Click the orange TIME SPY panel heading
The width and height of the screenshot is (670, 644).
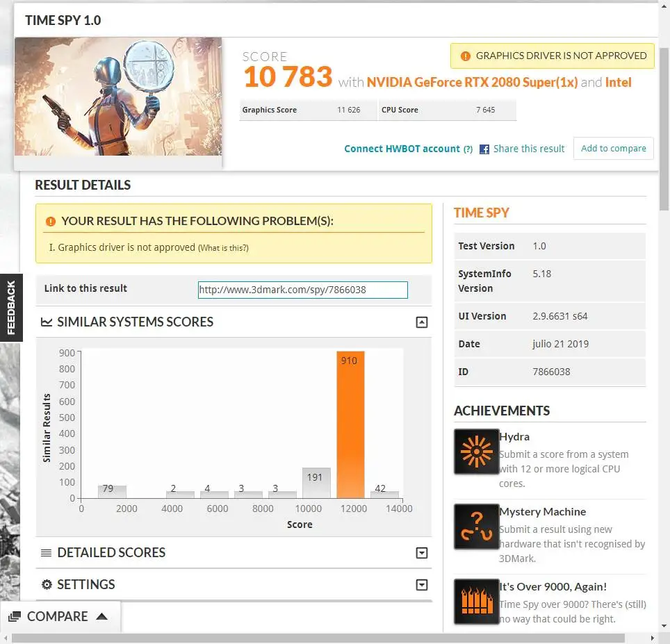pyautogui.click(x=482, y=213)
